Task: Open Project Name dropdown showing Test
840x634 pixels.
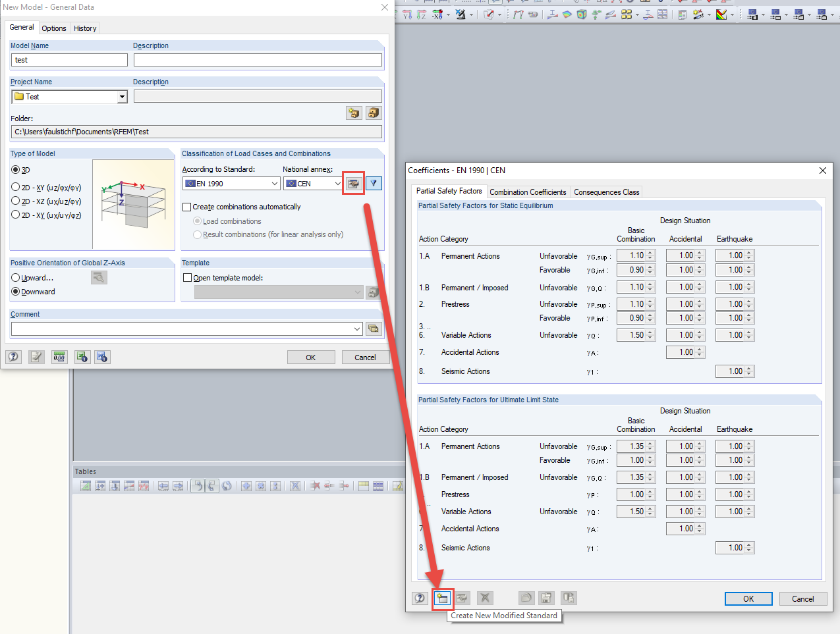Action: [122, 97]
